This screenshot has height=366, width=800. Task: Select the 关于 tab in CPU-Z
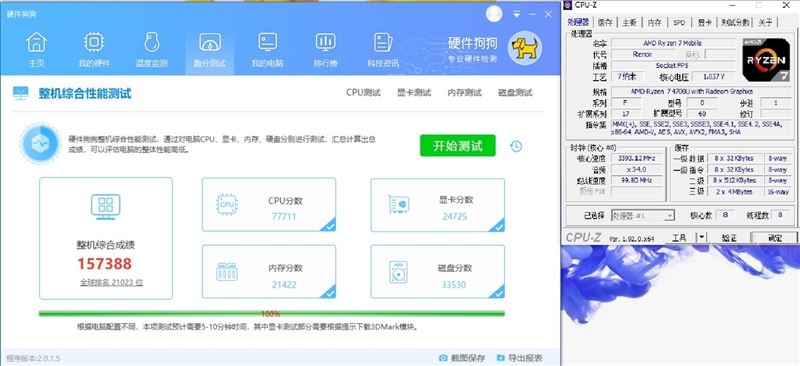tap(765, 22)
